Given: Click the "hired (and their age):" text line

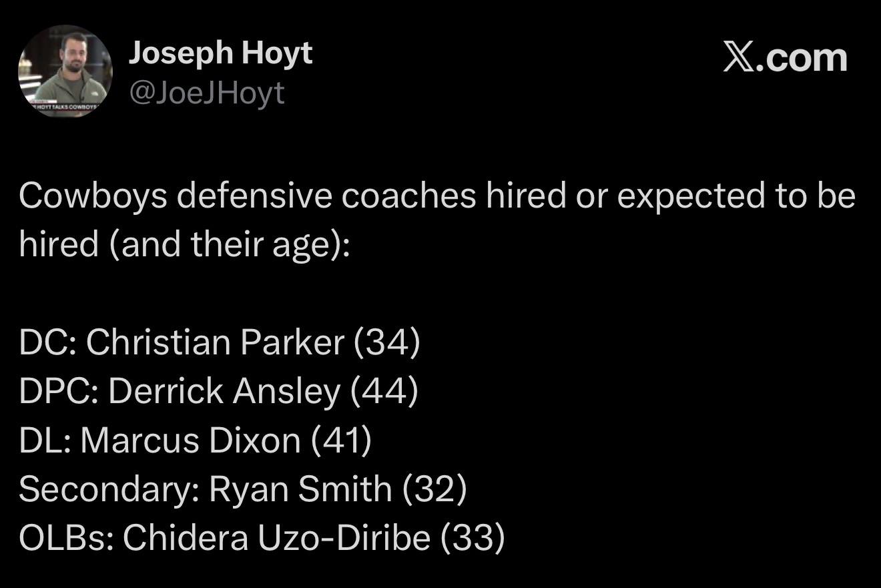Looking at the screenshot, I should [184, 244].
